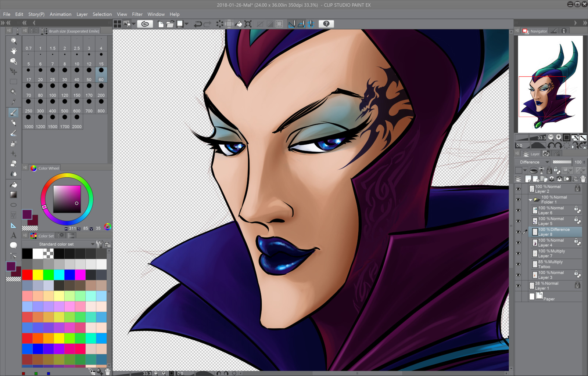
Task: Open the Selection menu
Action: tap(102, 14)
